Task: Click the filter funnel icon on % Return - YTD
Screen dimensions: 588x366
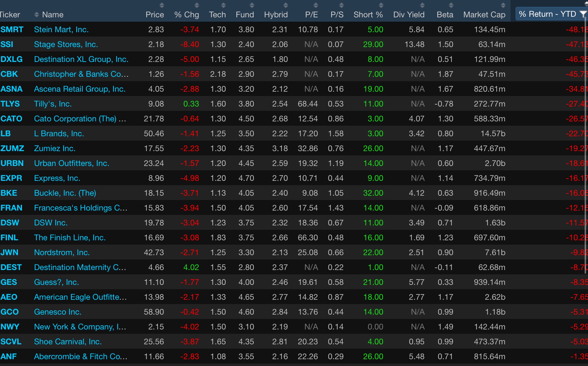Action: 583,14
